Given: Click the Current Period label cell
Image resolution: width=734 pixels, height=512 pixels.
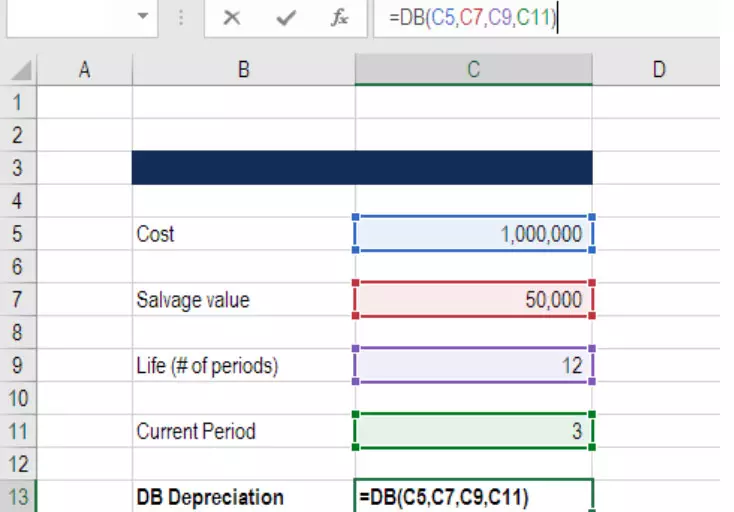Looking at the screenshot, I should point(243,431).
